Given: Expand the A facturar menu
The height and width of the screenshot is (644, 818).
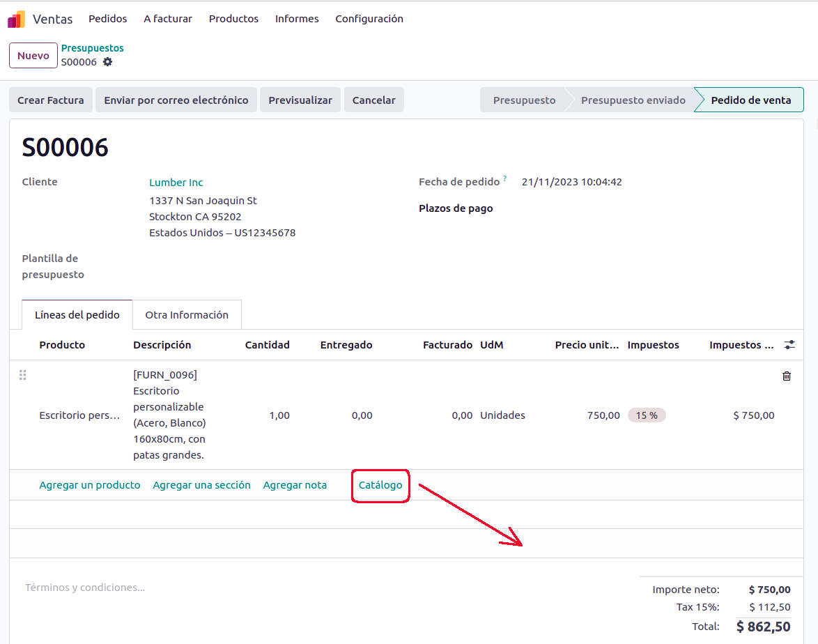Looking at the screenshot, I should click(x=168, y=19).
